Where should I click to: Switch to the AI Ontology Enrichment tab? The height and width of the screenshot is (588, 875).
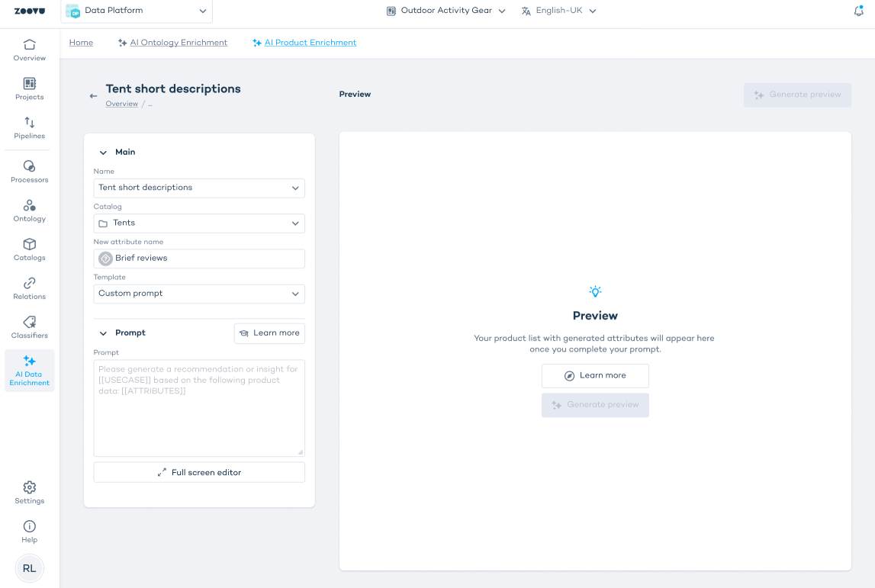[x=178, y=43]
